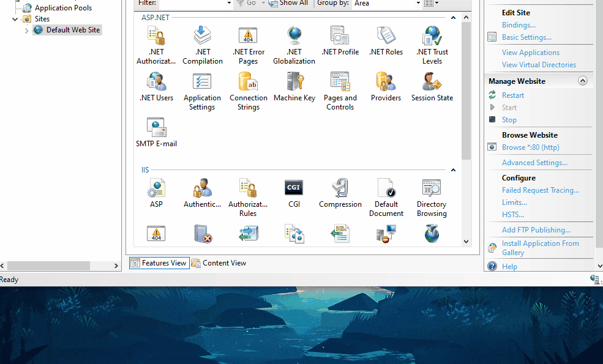Switch to Features View tab
This screenshot has width=603, height=364.
tap(159, 263)
